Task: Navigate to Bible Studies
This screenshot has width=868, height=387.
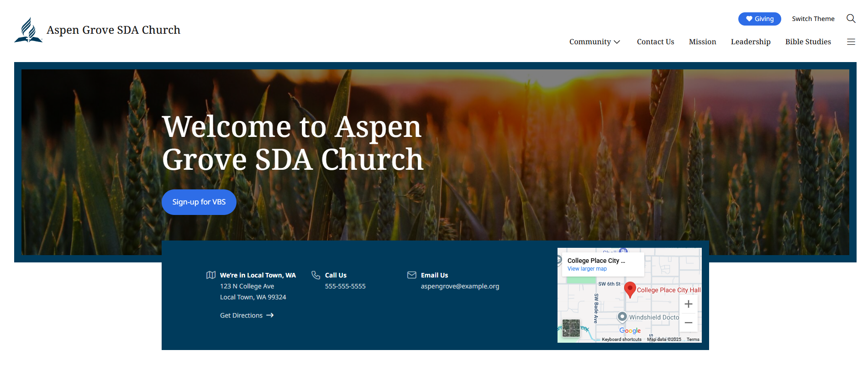Action: pyautogui.click(x=808, y=42)
